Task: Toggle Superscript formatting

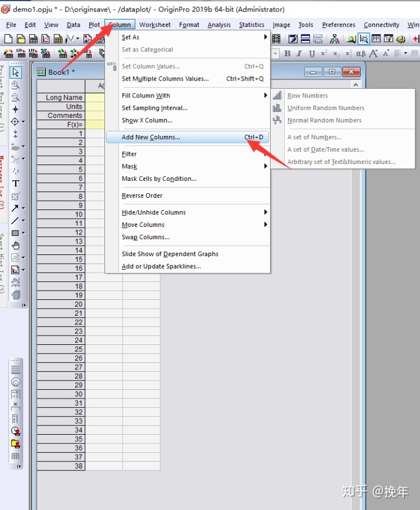Action: (324, 53)
